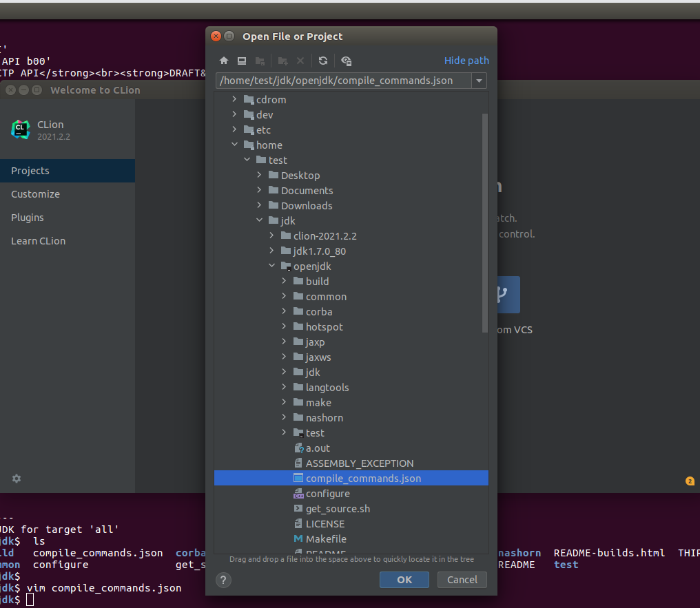Expand the etc folder
The image size is (700, 608).
[x=234, y=129]
